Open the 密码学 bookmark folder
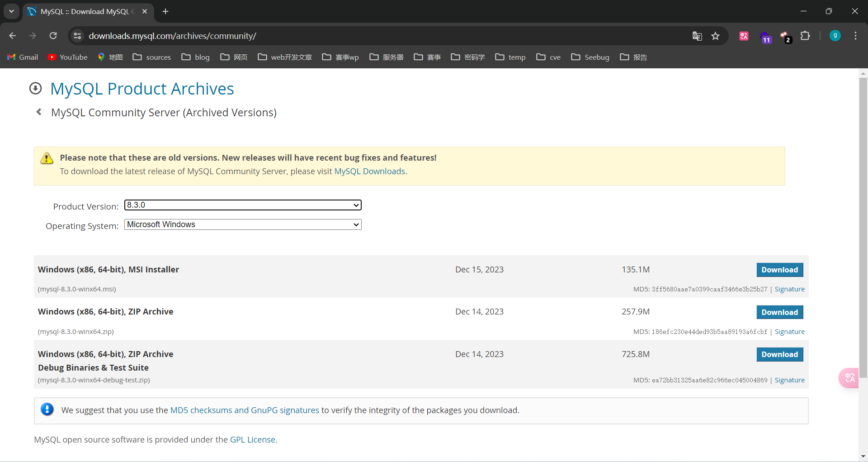868x462 pixels. [468, 57]
